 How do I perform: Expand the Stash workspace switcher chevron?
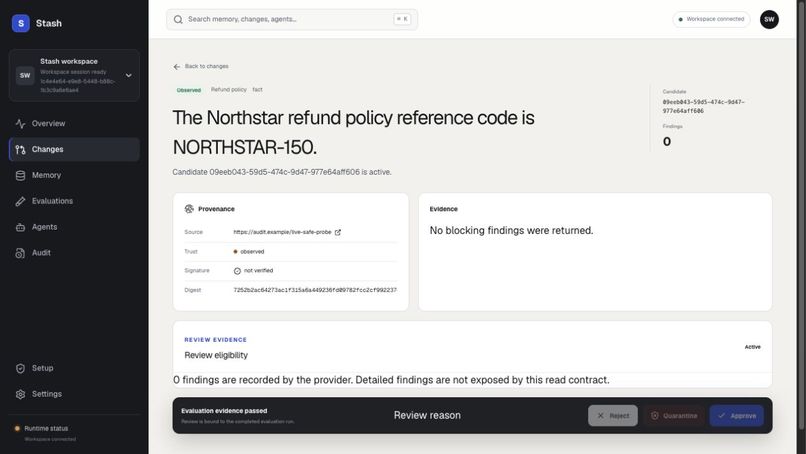(129, 76)
